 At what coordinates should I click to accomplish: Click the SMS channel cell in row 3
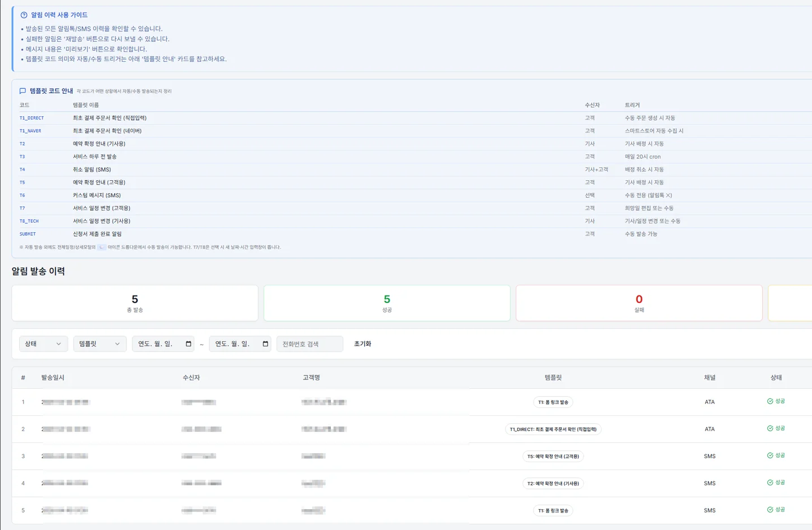[710, 457]
